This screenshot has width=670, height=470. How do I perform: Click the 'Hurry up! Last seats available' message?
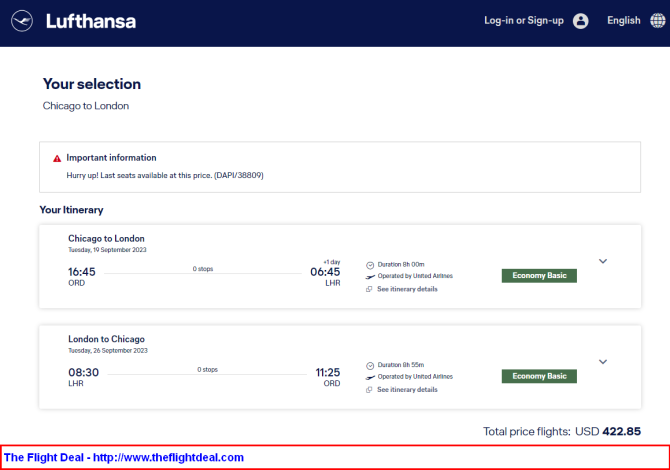tap(165, 175)
